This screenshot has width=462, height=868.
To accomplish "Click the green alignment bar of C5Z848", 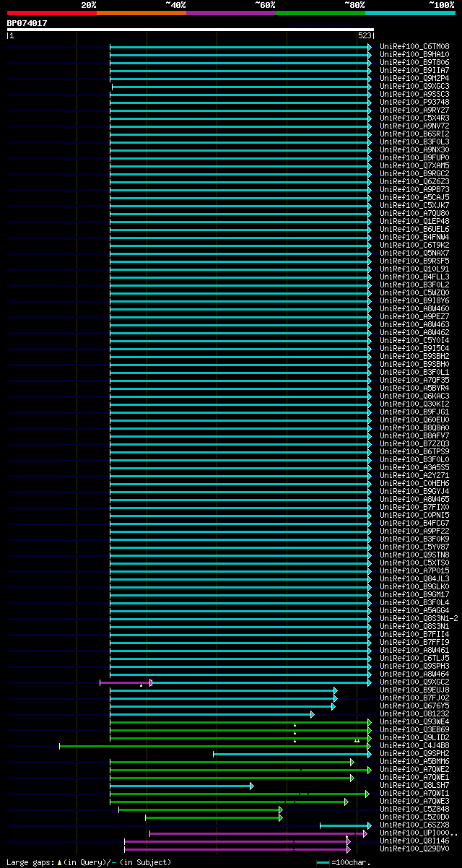I will [200, 810].
